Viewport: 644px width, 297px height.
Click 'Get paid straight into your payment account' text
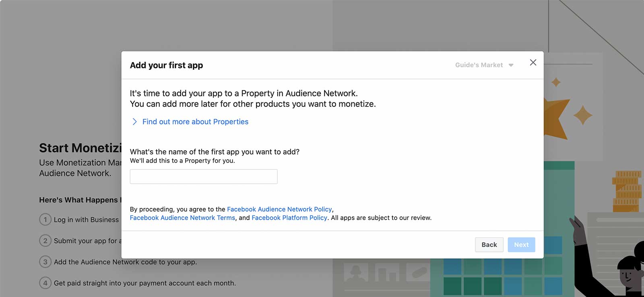point(145,283)
